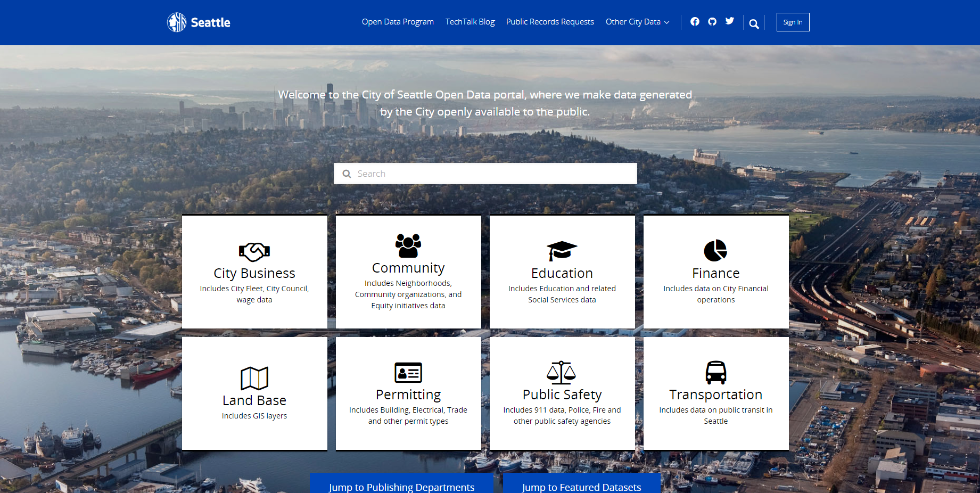Open Public Records Requests link

coord(550,22)
